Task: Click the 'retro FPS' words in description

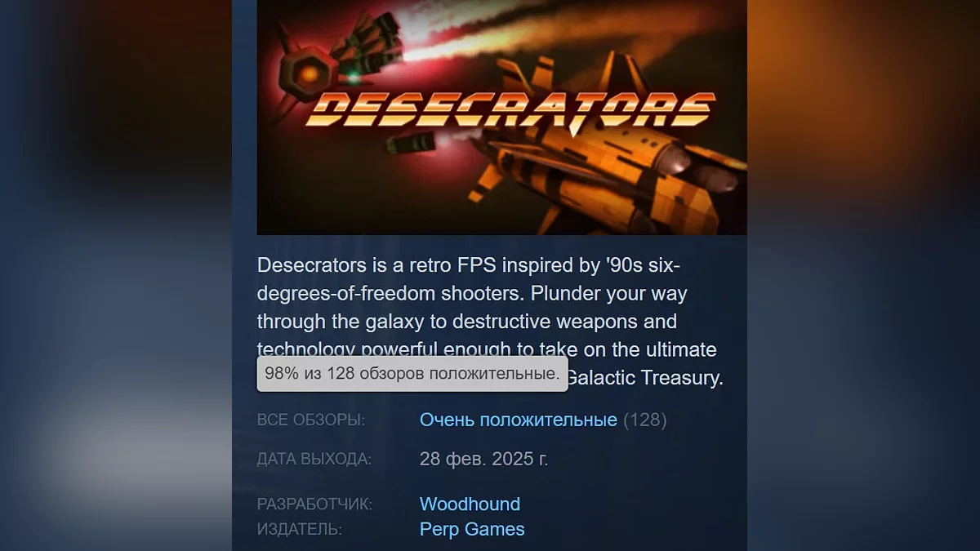Action: (438, 266)
